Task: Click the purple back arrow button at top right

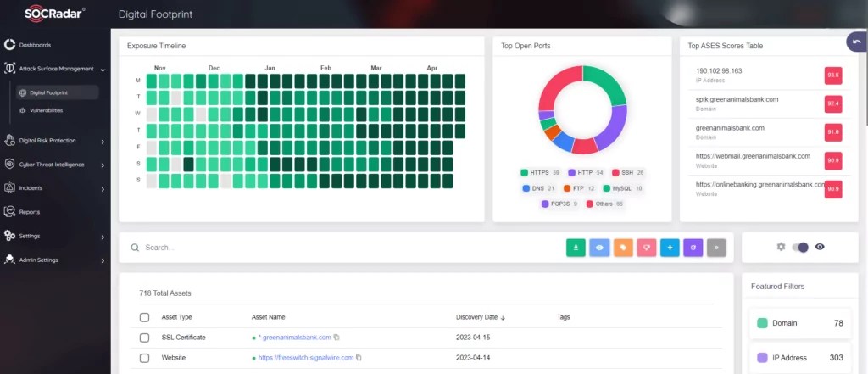Action: coord(857,42)
